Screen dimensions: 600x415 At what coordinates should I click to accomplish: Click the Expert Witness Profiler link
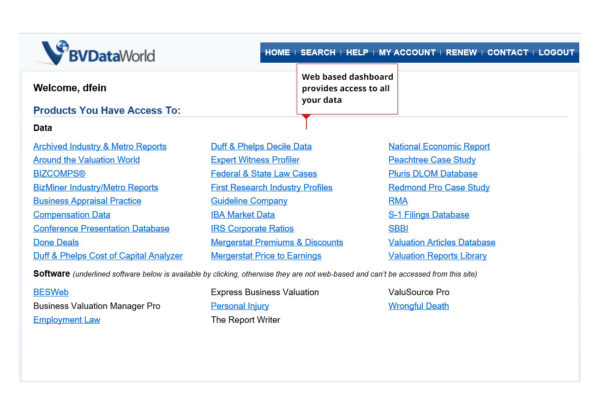(255, 160)
